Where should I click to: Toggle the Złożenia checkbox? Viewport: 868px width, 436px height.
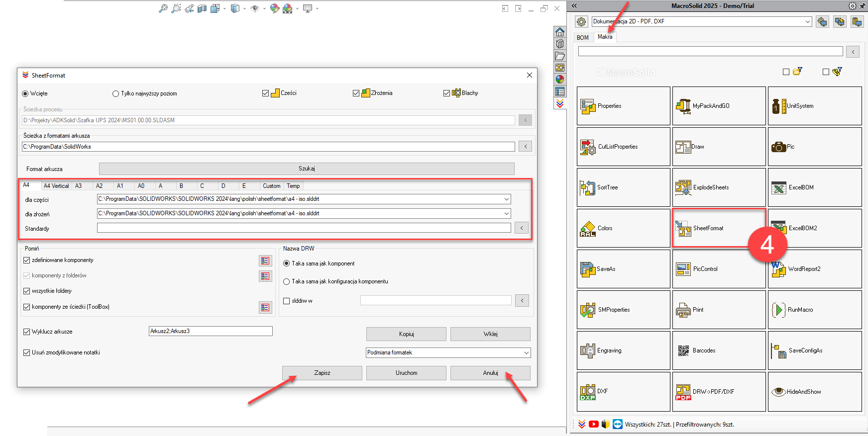click(x=356, y=93)
